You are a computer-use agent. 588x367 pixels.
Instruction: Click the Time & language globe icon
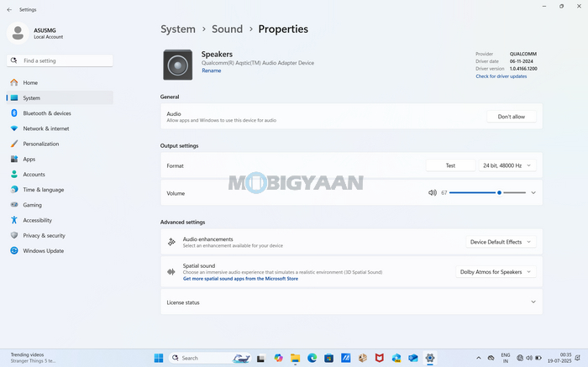click(x=14, y=189)
